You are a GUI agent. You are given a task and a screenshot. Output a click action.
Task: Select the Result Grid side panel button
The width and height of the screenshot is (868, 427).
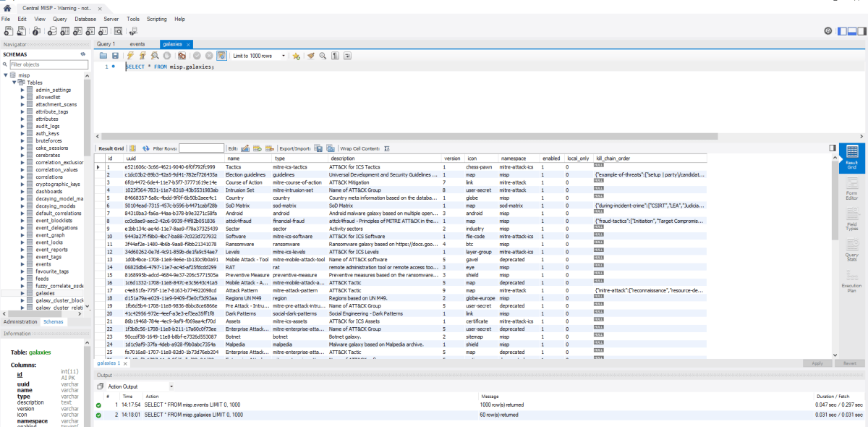[x=851, y=157]
